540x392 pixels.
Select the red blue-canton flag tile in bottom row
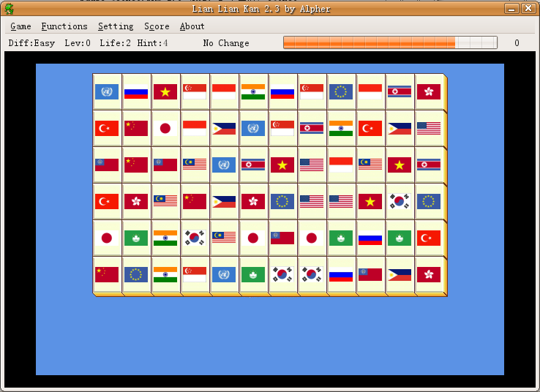[370, 275]
